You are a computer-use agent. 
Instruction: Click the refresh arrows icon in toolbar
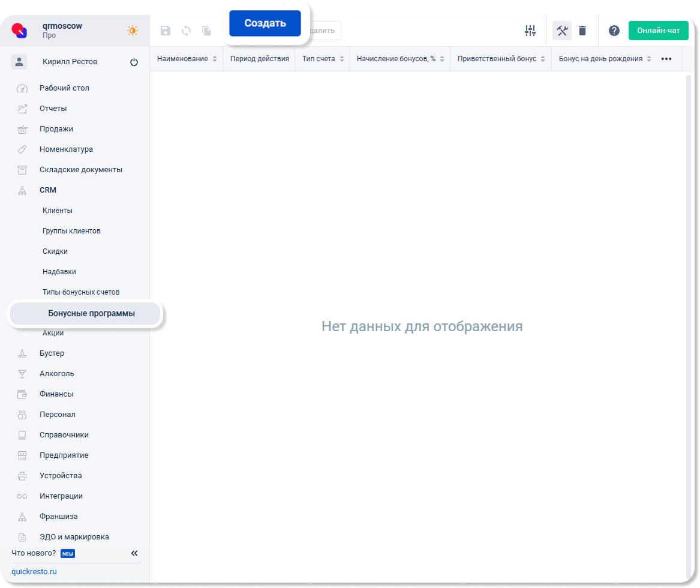click(x=186, y=31)
